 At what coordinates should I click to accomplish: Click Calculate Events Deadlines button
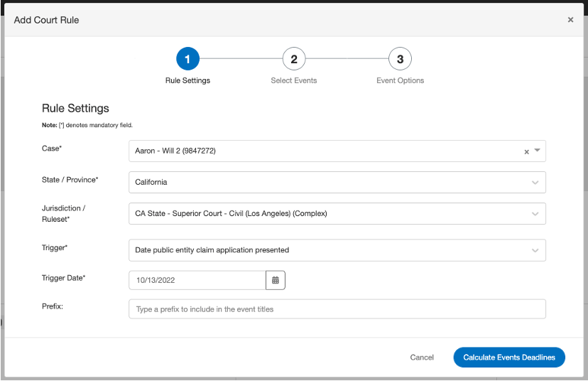click(509, 358)
